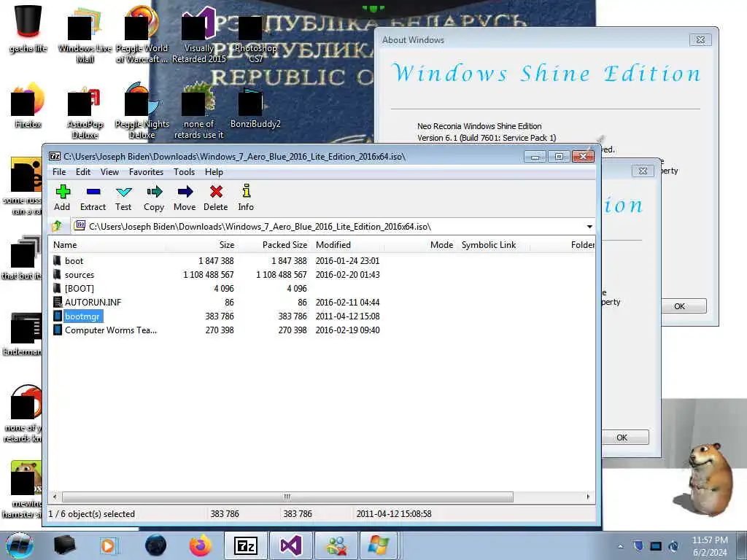Expand the address path dropdown arrow
Screen dimensions: 747x560
pos(589,227)
